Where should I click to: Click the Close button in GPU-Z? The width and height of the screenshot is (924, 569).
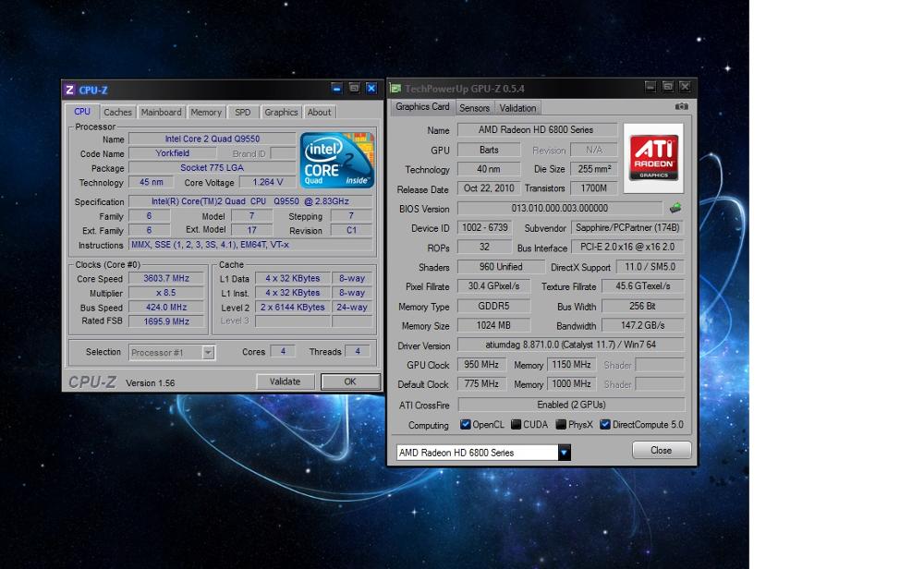[662, 450]
